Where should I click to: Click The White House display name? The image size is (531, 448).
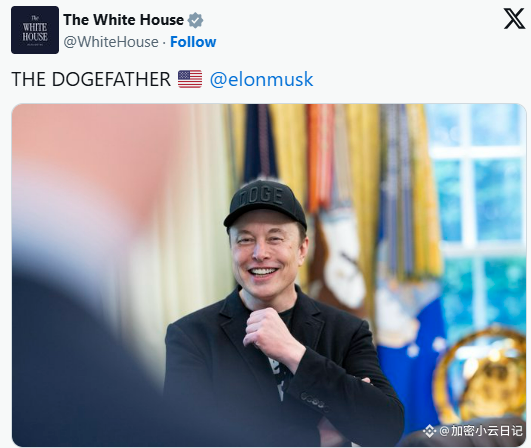(124, 20)
